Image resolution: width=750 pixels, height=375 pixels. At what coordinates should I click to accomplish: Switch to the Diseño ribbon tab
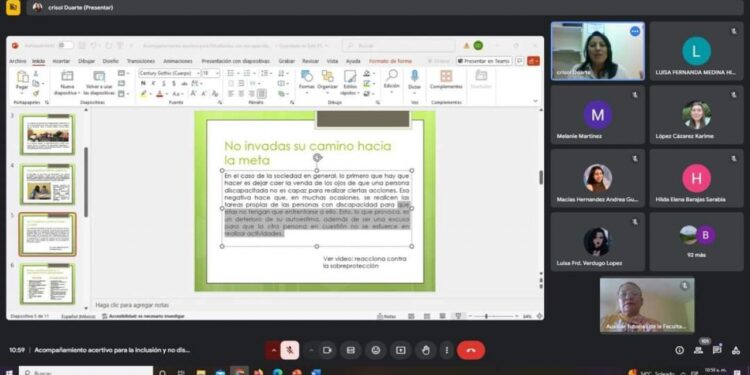click(x=110, y=61)
